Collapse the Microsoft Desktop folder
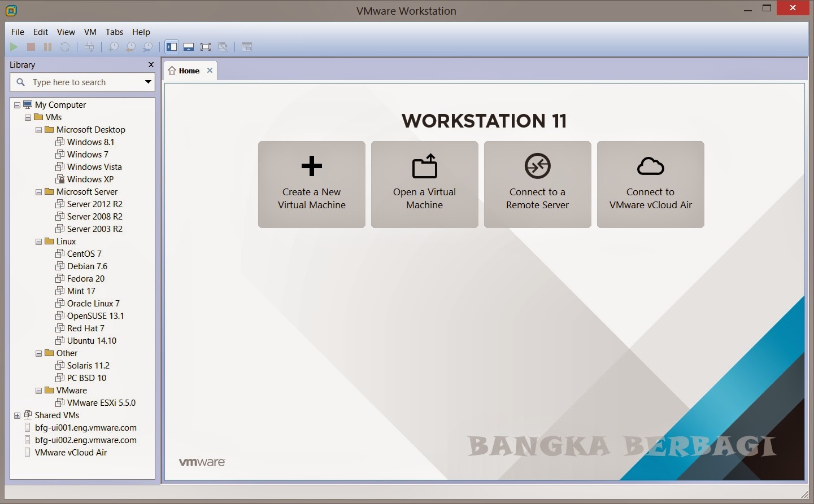Image resolution: width=814 pixels, height=504 pixels. (x=38, y=129)
